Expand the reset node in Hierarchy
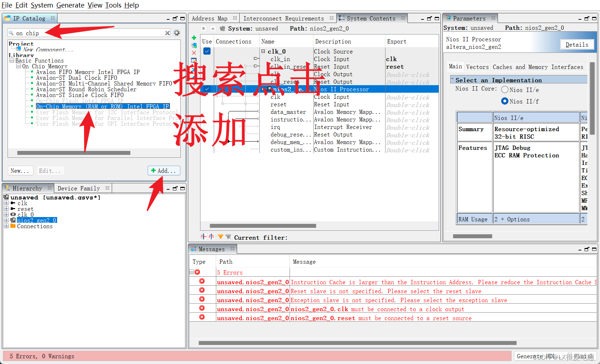 (6, 209)
